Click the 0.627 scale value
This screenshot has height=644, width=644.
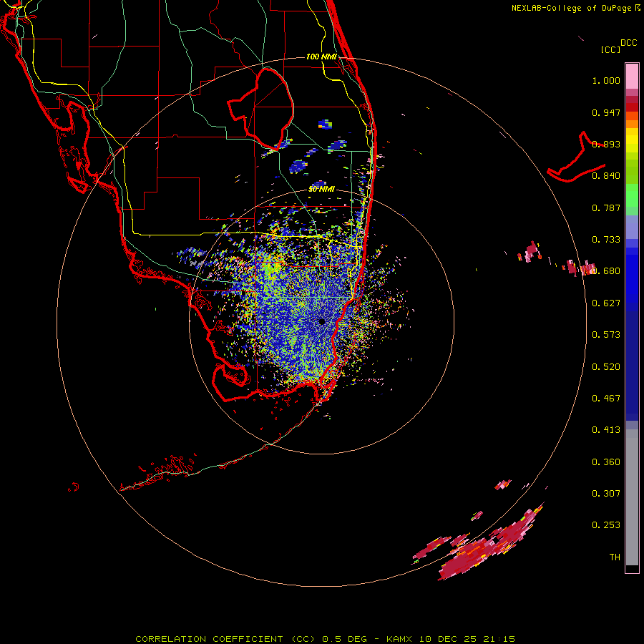click(606, 303)
